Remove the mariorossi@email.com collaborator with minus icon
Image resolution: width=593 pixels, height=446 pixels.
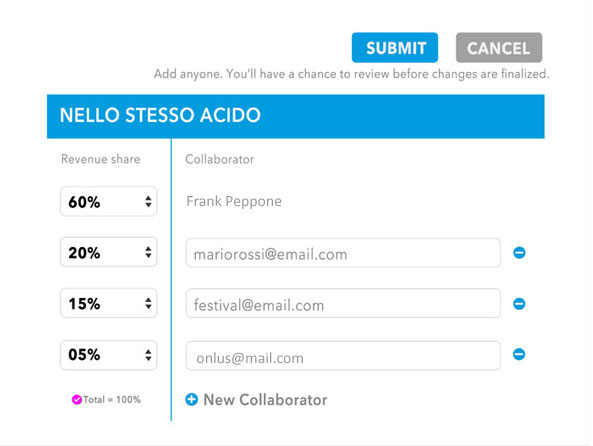click(519, 253)
